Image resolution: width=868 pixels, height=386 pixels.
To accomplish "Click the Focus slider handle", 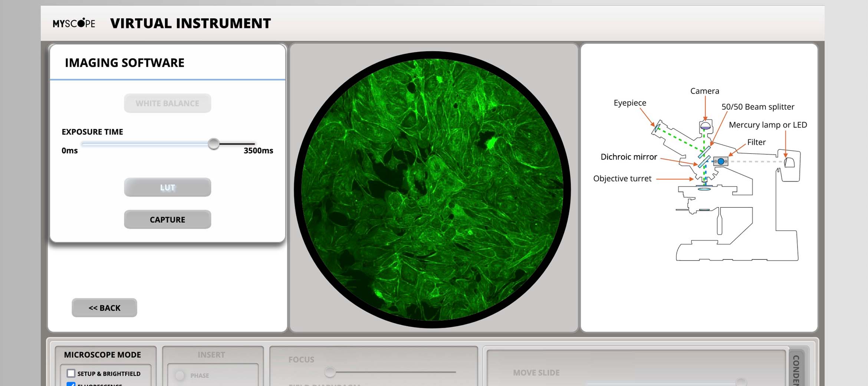I will pos(330,372).
